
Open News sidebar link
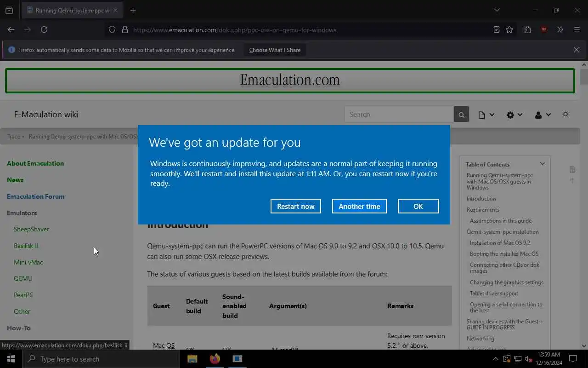[x=15, y=180]
